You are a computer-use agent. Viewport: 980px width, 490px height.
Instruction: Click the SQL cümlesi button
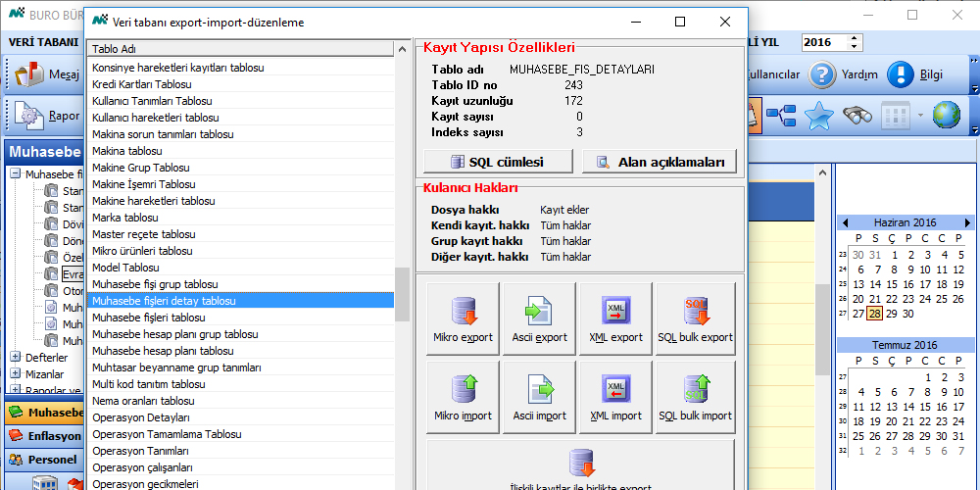coord(498,162)
